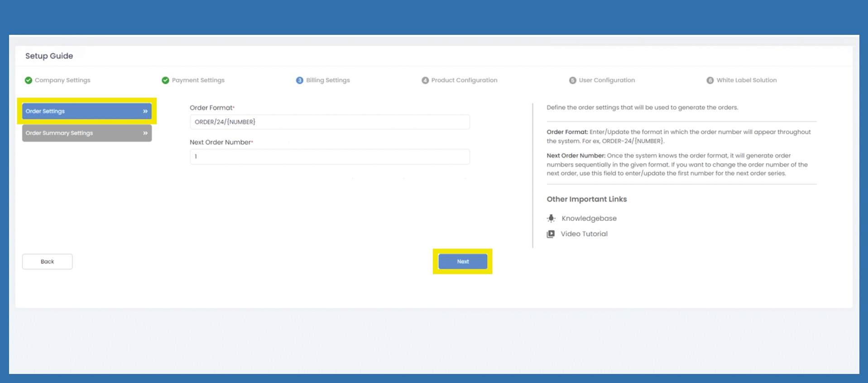
Task: Focus the Next Order Number field
Action: coord(330,157)
